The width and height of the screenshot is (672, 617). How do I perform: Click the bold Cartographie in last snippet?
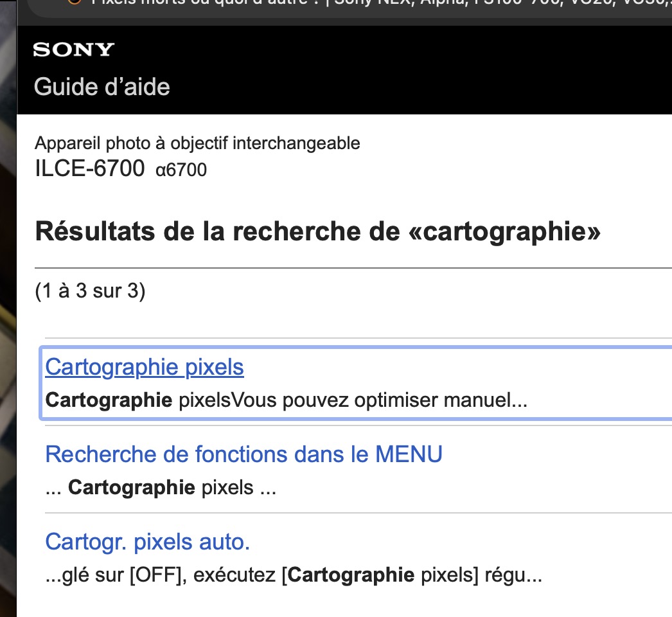click(350, 575)
